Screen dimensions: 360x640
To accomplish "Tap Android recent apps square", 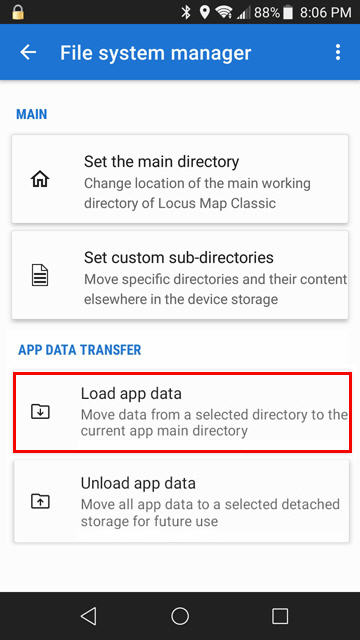I will (x=280, y=616).
